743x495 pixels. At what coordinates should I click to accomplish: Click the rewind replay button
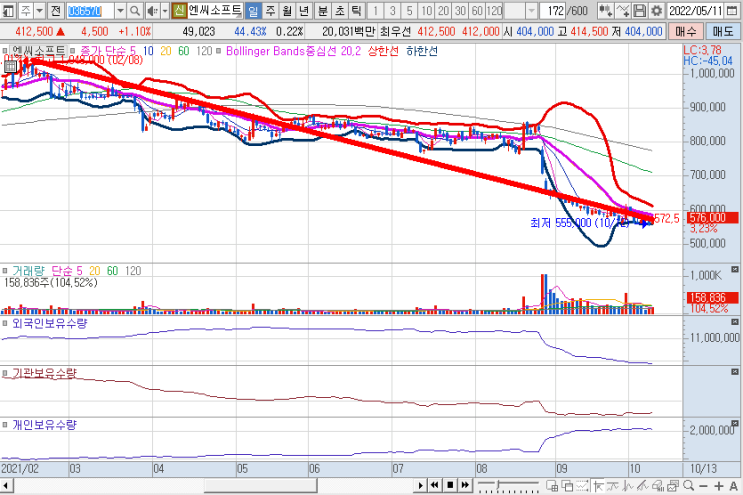click(x=435, y=485)
